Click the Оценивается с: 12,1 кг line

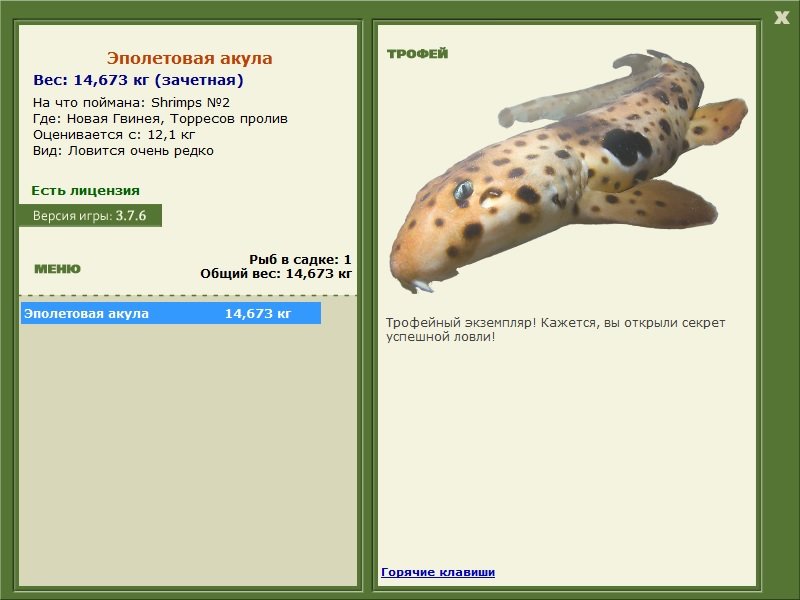114,135
